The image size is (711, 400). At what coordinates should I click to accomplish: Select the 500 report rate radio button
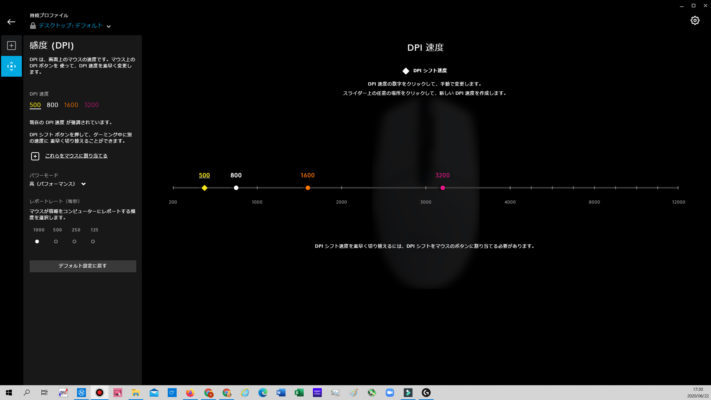tap(56, 241)
